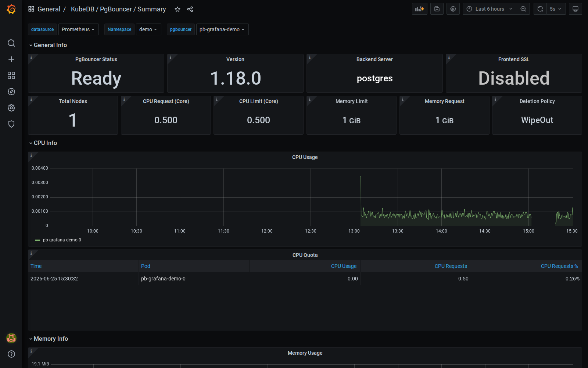Open the Memory Usage panel title menu

(305, 353)
